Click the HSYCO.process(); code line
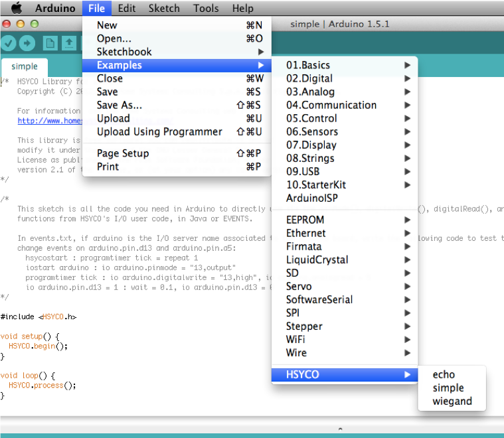This screenshot has width=504, height=438. pos(42,386)
